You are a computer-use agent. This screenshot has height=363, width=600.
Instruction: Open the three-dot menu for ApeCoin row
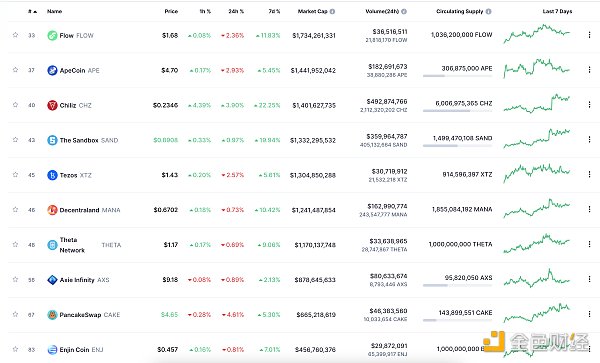coord(589,70)
